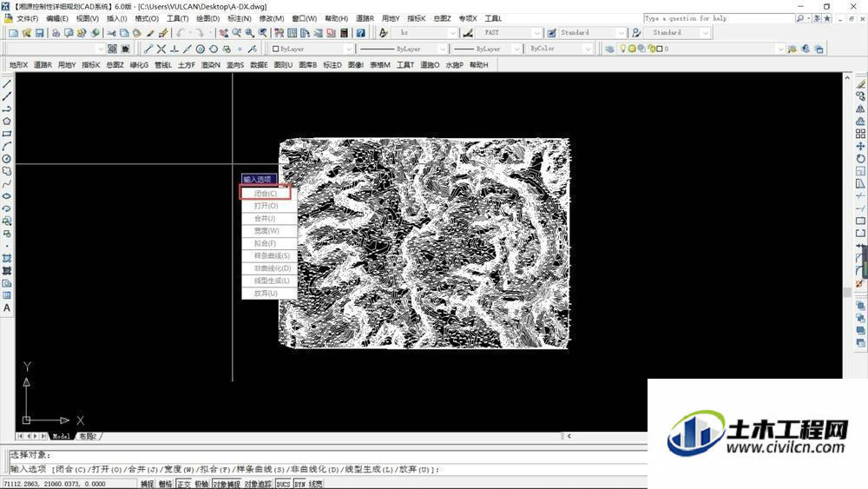The width and height of the screenshot is (868, 489).
Task: Toggle 捕捉 snap mode in status bar
Action: pos(147,484)
